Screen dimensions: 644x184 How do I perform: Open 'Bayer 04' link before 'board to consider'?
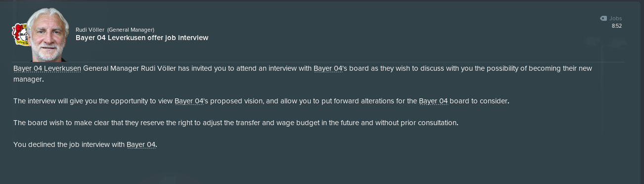433,101
